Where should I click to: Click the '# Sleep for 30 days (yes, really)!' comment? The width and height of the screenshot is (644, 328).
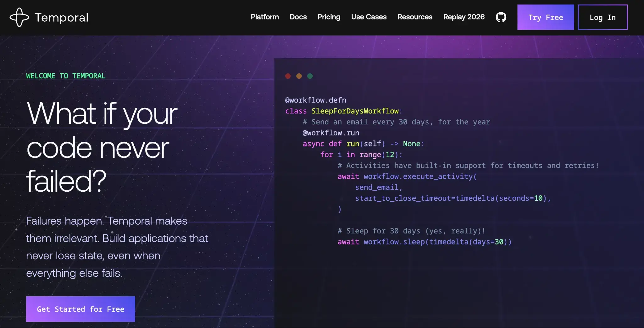coord(412,231)
